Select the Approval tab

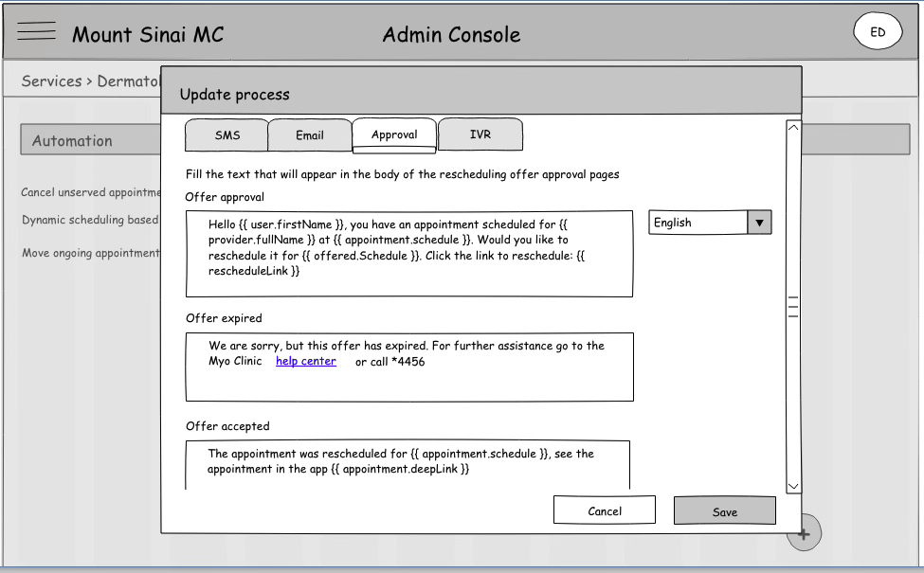394,134
